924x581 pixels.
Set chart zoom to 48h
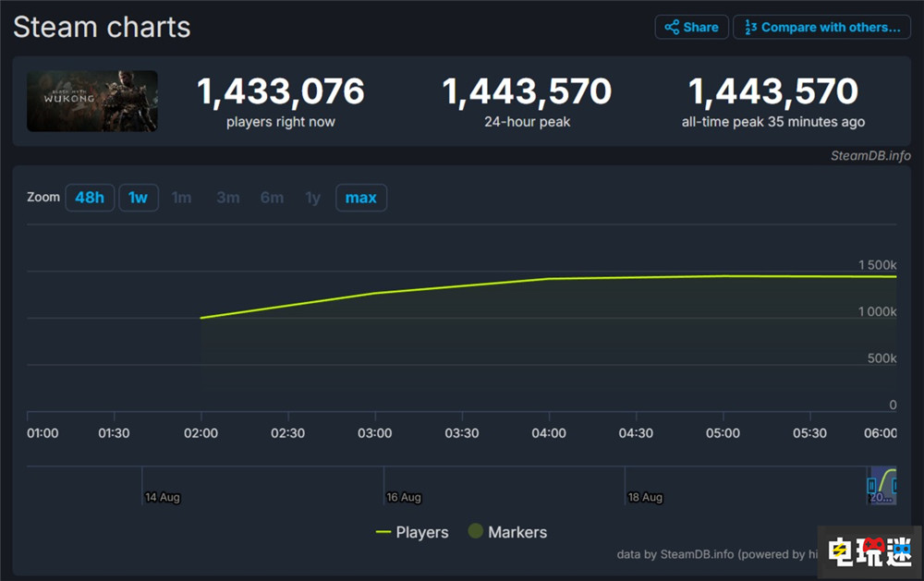(x=90, y=198)
